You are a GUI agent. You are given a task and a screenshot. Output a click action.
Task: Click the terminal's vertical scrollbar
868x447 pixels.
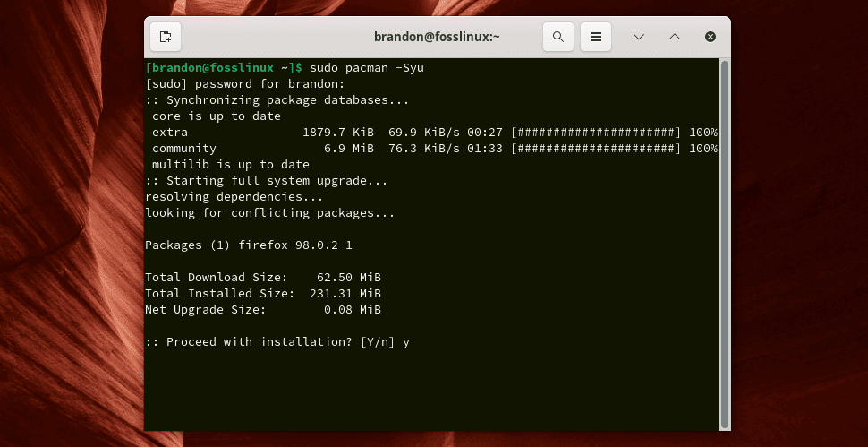724,242
